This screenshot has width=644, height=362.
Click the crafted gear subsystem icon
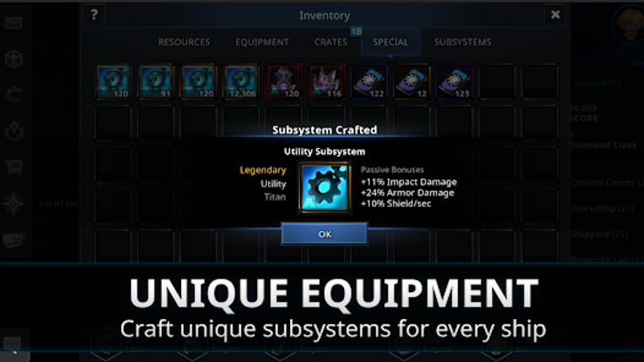325,188
